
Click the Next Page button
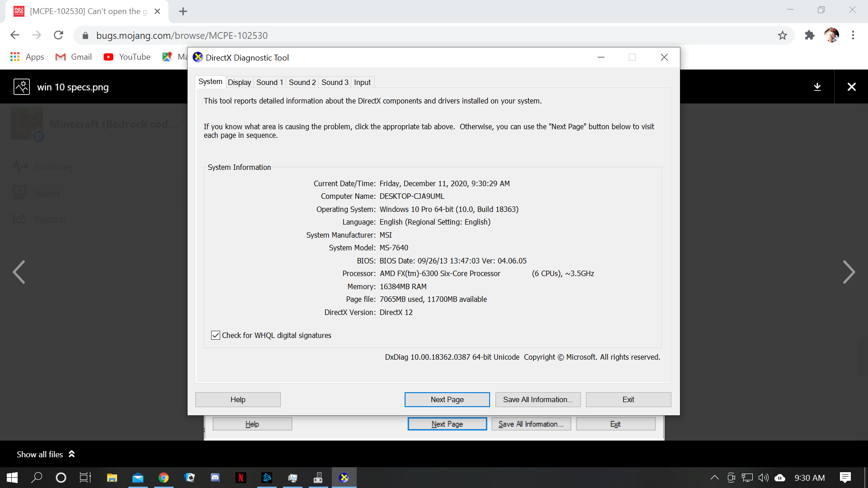pos(447,399)
